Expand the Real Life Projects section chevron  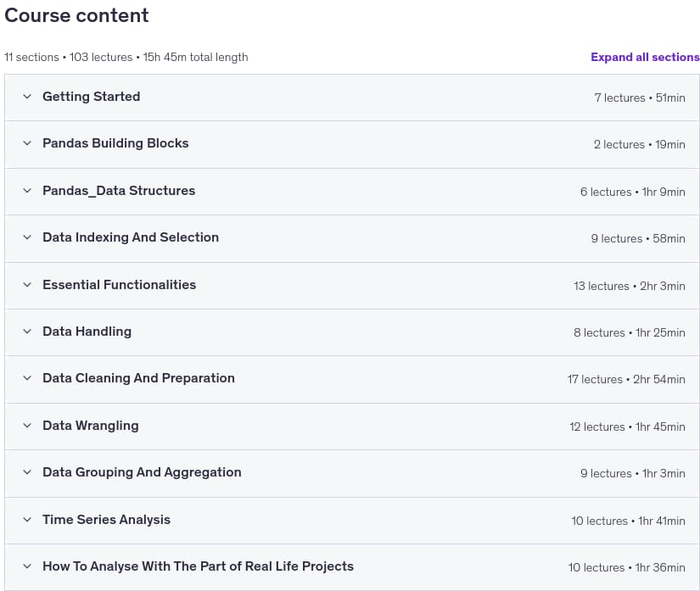point(27,566)
